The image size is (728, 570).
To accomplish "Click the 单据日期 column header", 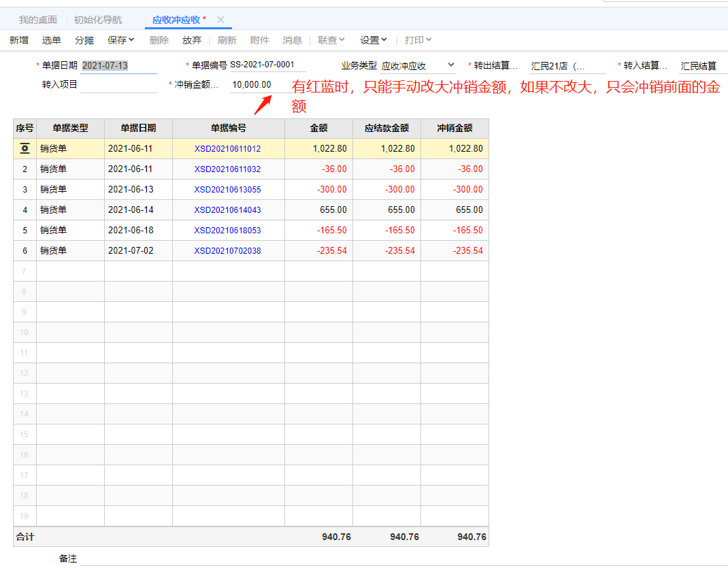I will [138, 129].
